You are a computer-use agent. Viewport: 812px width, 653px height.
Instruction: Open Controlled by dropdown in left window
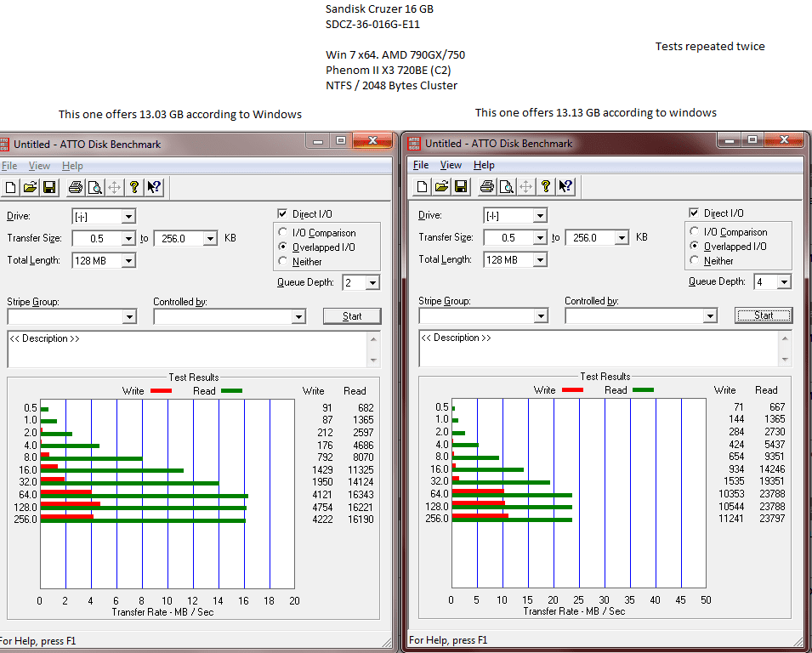(x=298, y=316)
